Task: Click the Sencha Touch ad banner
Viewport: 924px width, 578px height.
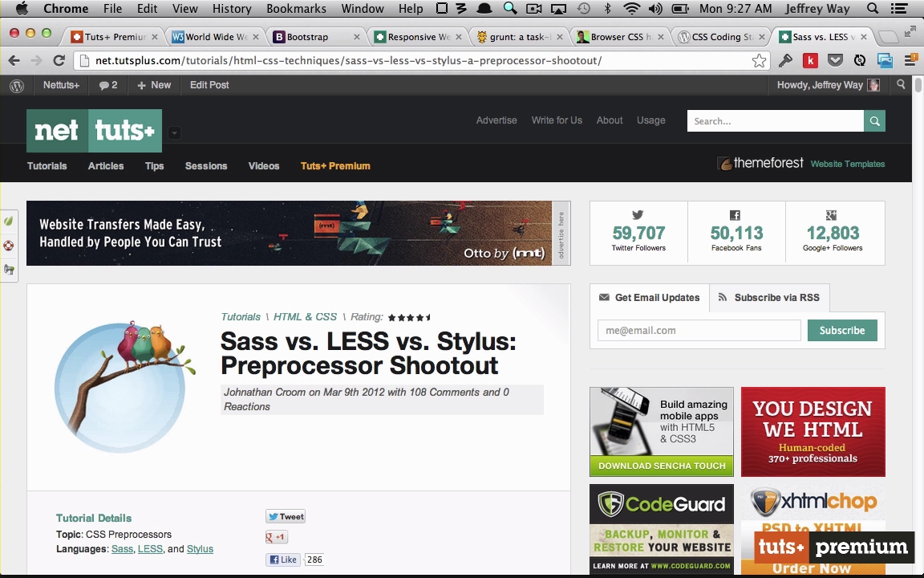Action: 662,432
